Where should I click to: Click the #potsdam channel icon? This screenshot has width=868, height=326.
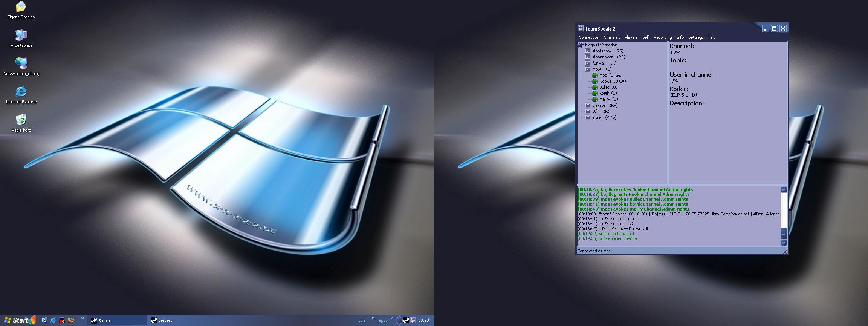[587, 51]
